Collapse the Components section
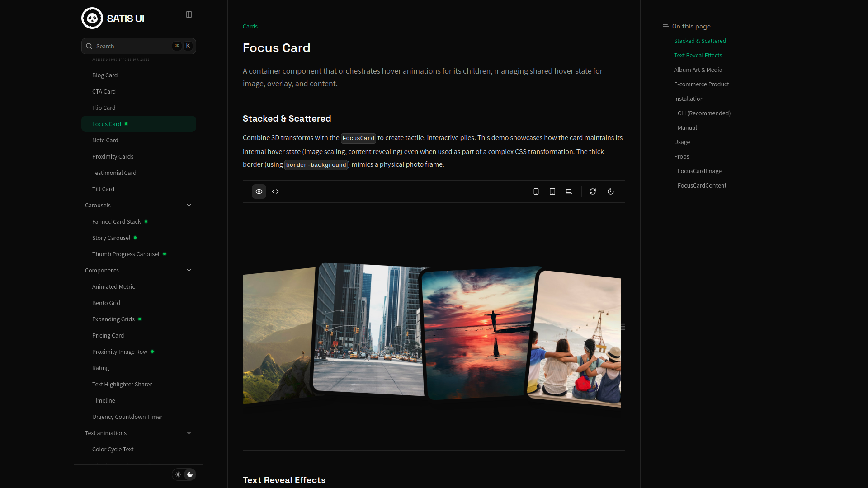 coord(189,270)
